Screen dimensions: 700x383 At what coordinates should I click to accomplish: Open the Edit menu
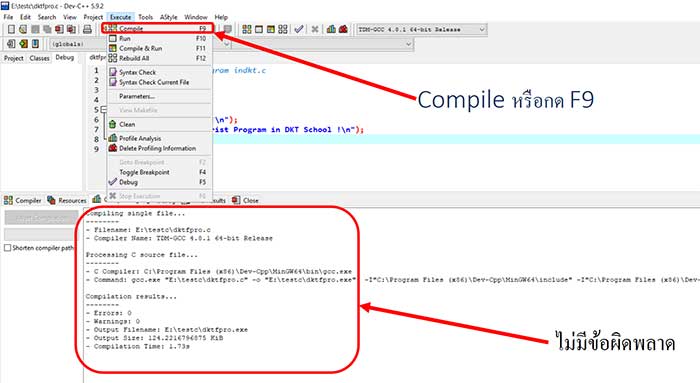[25, 17]
